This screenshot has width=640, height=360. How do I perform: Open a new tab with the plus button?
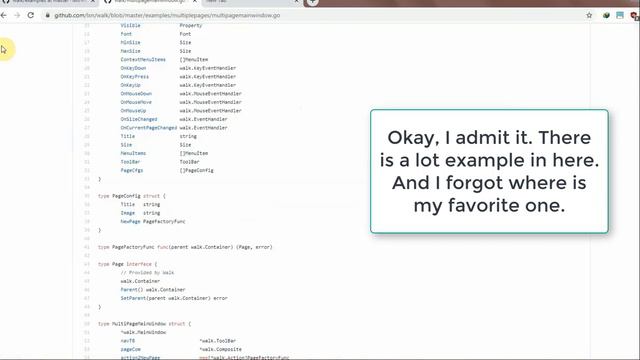(x=312, y=2)
